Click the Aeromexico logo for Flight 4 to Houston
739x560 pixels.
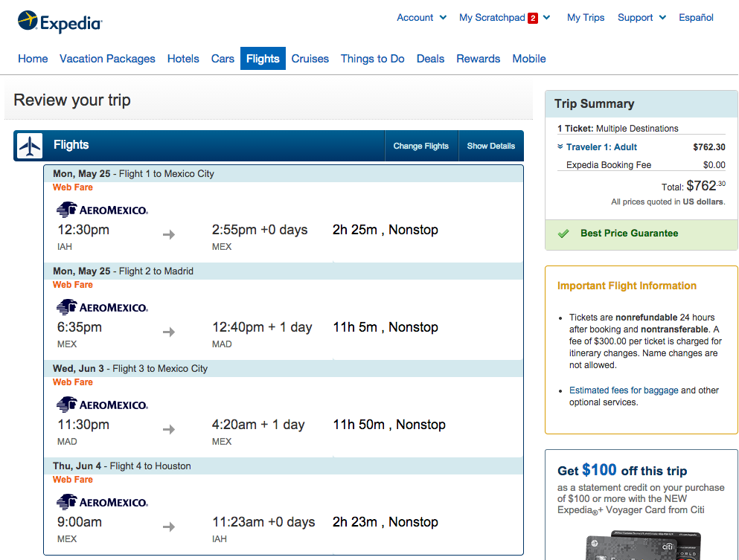coord(102,502)
